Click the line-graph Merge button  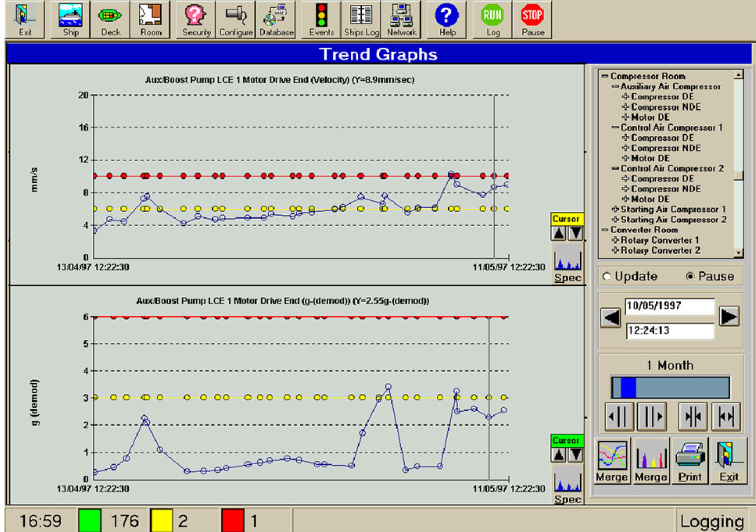pos(612,461)
